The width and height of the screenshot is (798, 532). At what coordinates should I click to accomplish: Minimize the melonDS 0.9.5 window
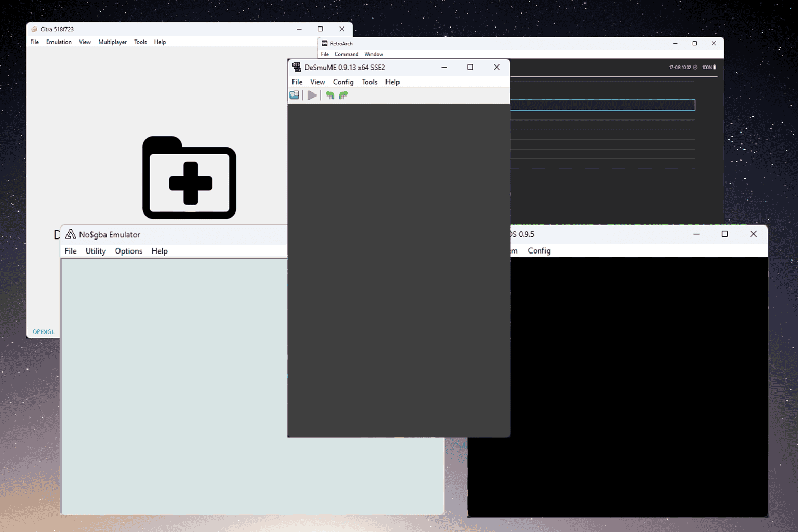click(x=697, y=234)
